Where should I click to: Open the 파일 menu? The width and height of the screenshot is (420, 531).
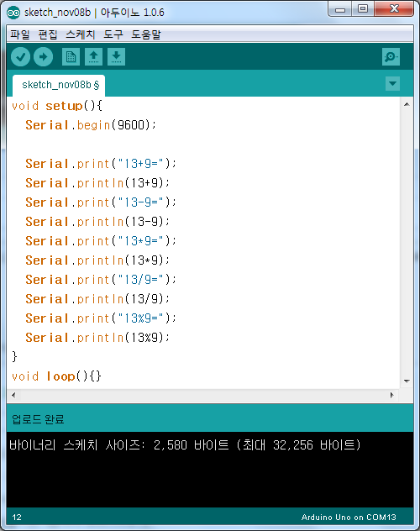point(20,34)
